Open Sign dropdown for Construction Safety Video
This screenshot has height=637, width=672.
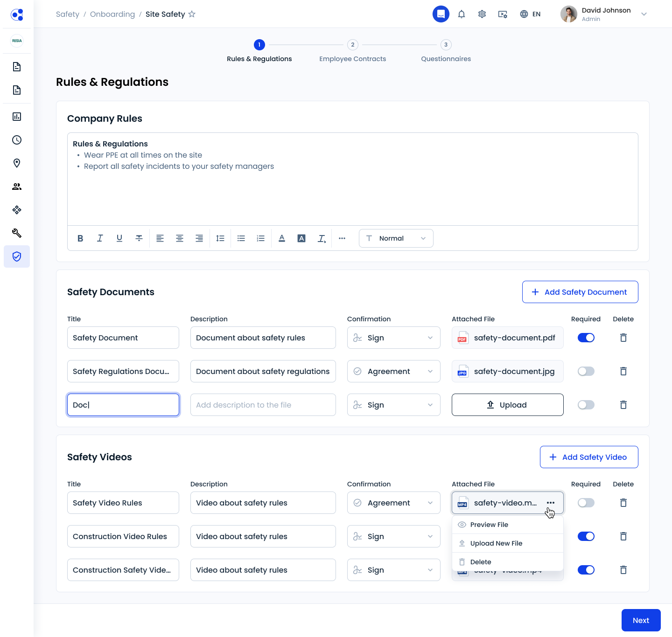tap(394, 570)
